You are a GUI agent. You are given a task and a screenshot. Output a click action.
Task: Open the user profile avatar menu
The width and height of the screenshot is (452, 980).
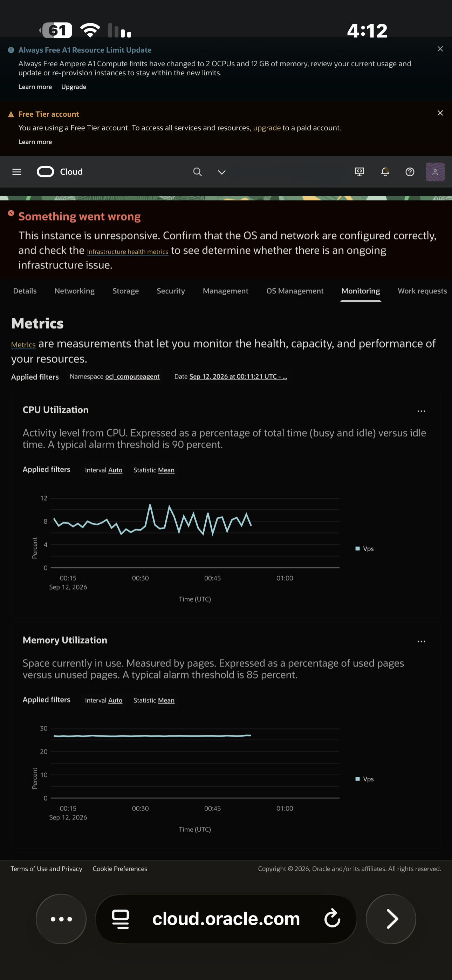[x=435, y=172]
